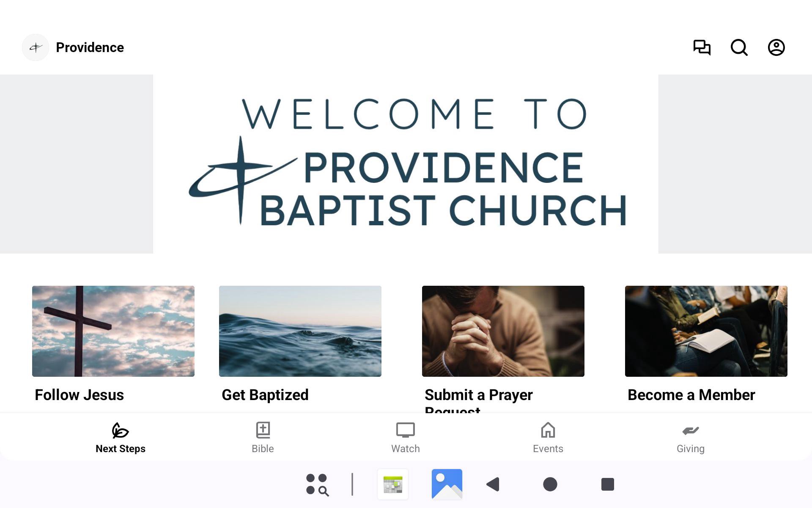The height and width of the screenshot is (508, 812).
Task: Open the Submit a Prayer Request card
Action: point(503,331)
